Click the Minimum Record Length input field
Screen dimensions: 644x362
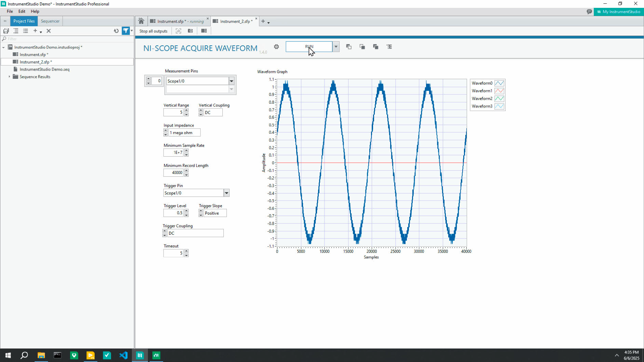(x=174, y=173)
